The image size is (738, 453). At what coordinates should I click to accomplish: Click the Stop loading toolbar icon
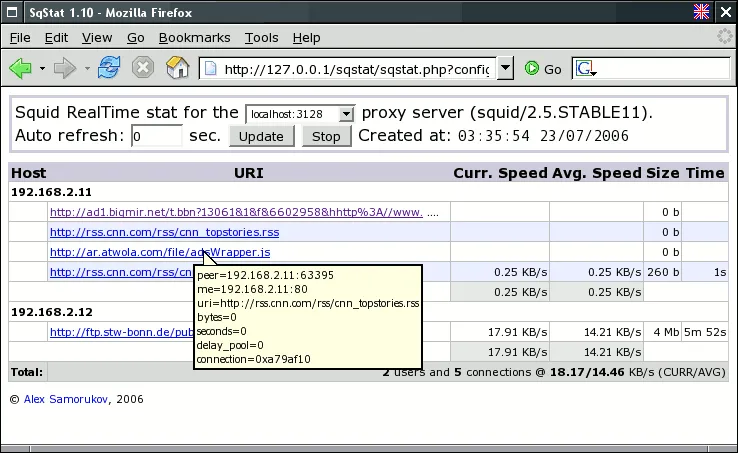point(143,69)
